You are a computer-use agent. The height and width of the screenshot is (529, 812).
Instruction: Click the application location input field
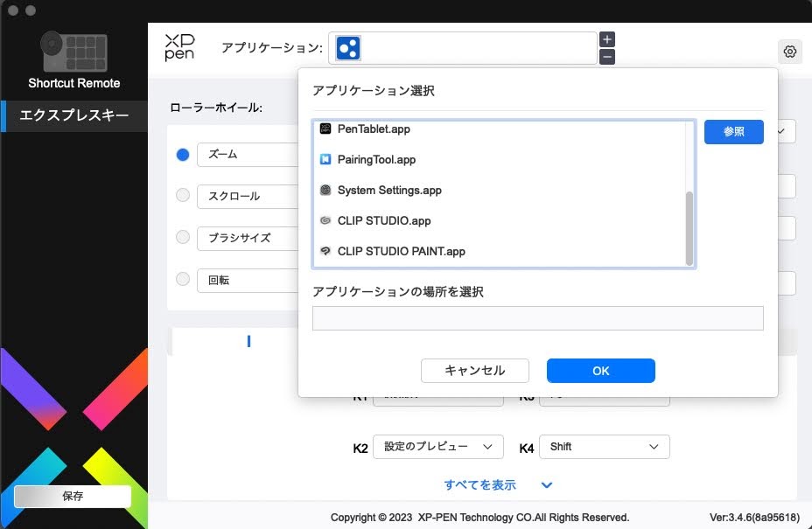pyautogui.click(x=537, y=318)
